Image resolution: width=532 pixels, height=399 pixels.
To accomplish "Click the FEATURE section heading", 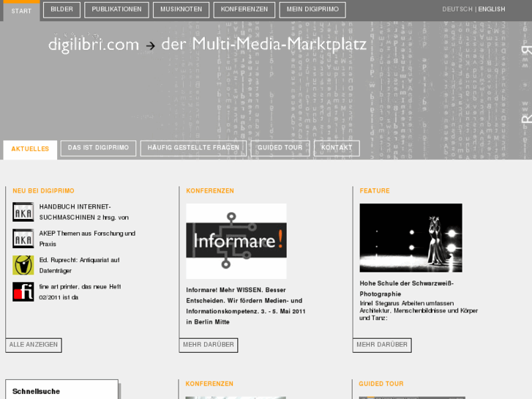I will coord(375,191).
